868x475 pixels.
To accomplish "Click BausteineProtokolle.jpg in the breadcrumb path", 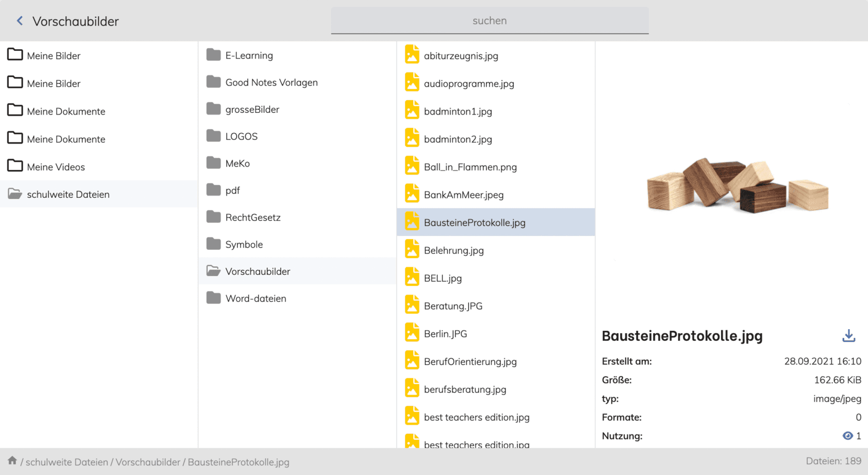I will pos(237,462).
